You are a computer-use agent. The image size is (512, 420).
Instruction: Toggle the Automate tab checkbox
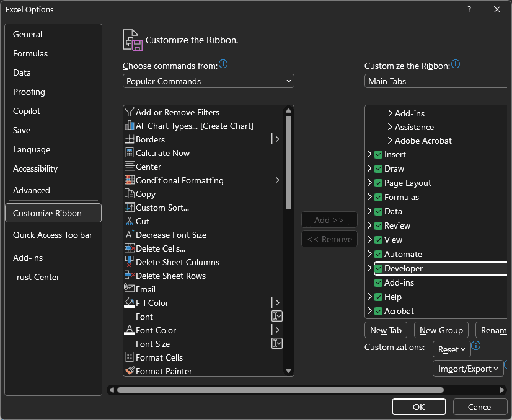click(x=379, y=254)
